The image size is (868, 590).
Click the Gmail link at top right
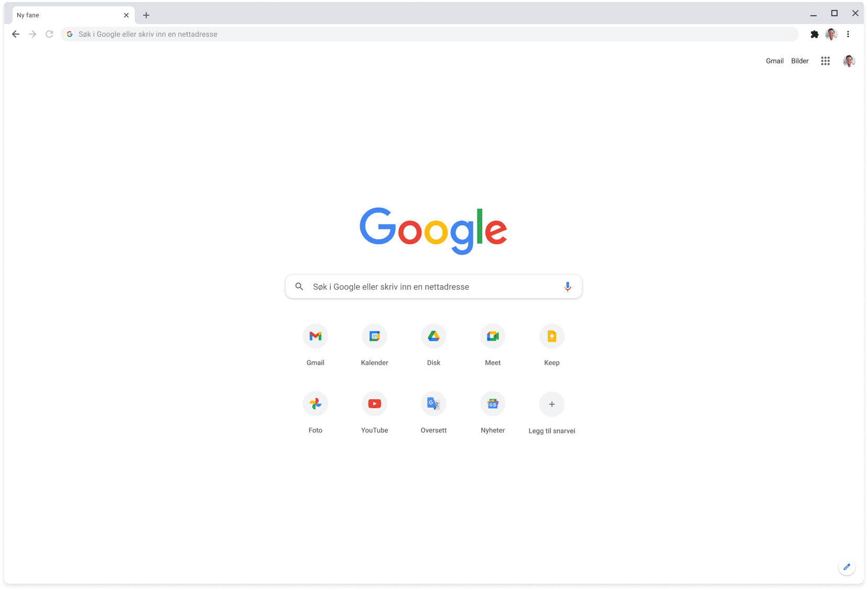(774, 61)
